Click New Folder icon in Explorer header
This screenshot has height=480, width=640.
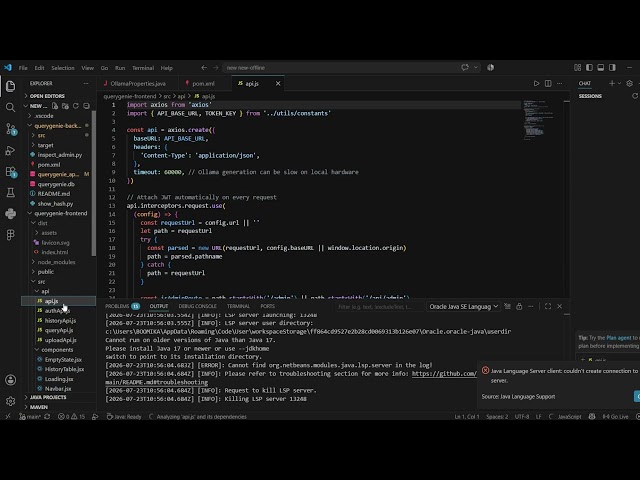65,106
